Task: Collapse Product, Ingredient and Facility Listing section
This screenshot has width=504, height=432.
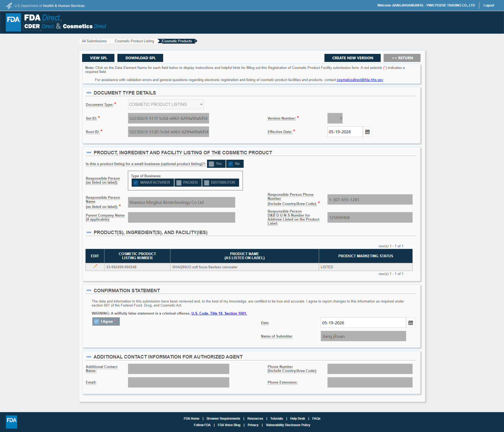Action: click(x=89, y=152)
